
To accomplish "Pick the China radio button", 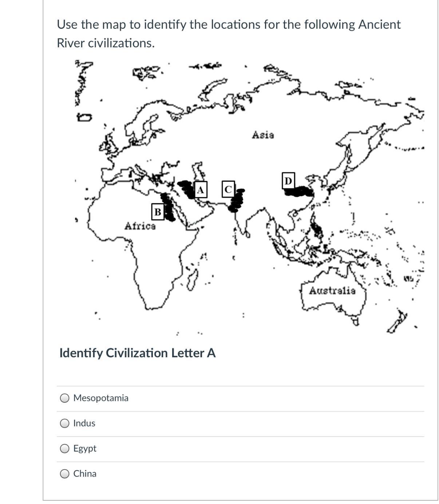I will 65,473.
